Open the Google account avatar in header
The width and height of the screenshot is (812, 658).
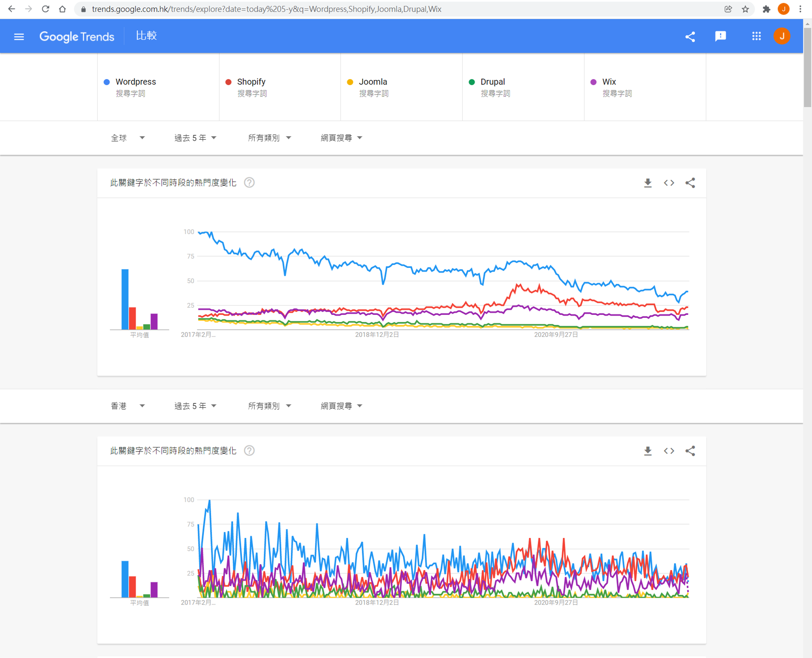point(782,37)
